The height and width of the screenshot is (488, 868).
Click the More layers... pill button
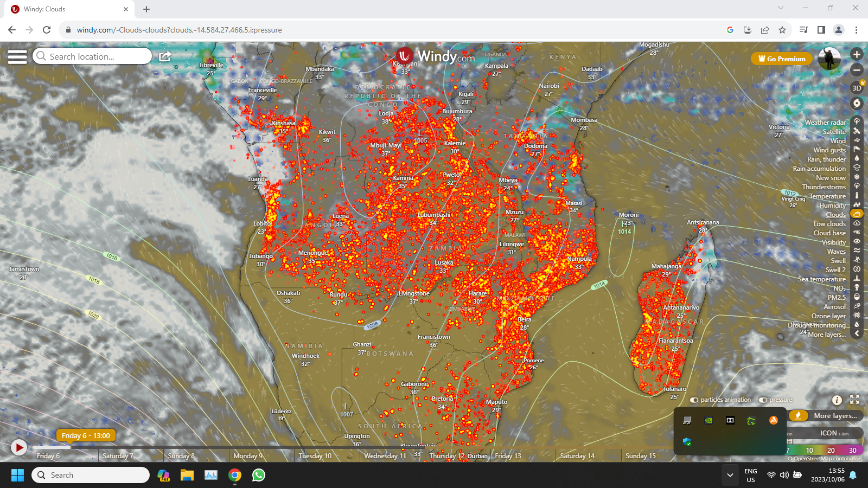pyautogui.click(x=835, y=416)
